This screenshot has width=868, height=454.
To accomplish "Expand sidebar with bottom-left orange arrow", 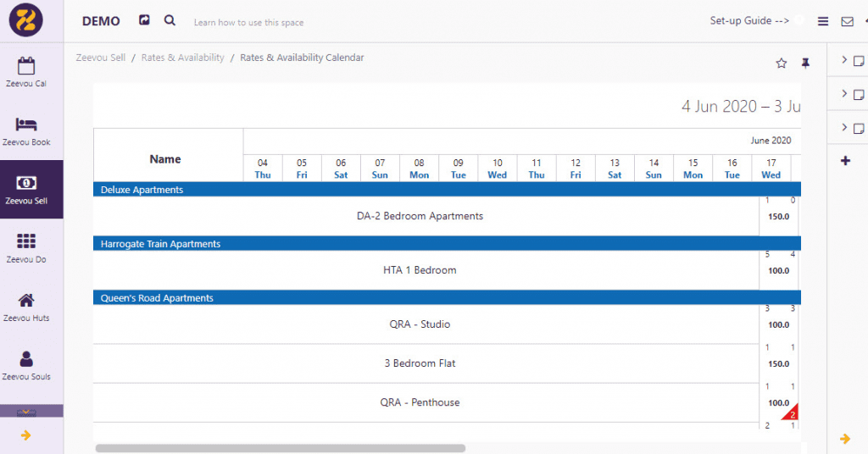I will tap(26, 435).
